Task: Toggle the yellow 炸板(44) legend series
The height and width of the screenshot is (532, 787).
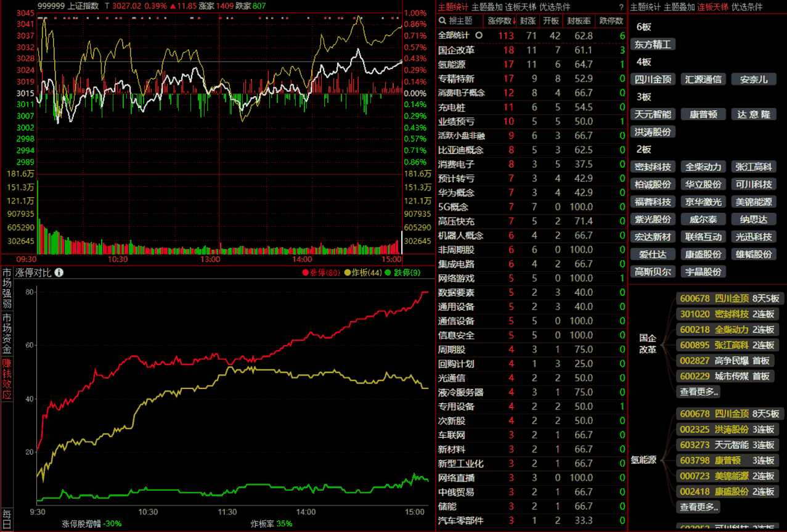Action: tap(363, 272)
